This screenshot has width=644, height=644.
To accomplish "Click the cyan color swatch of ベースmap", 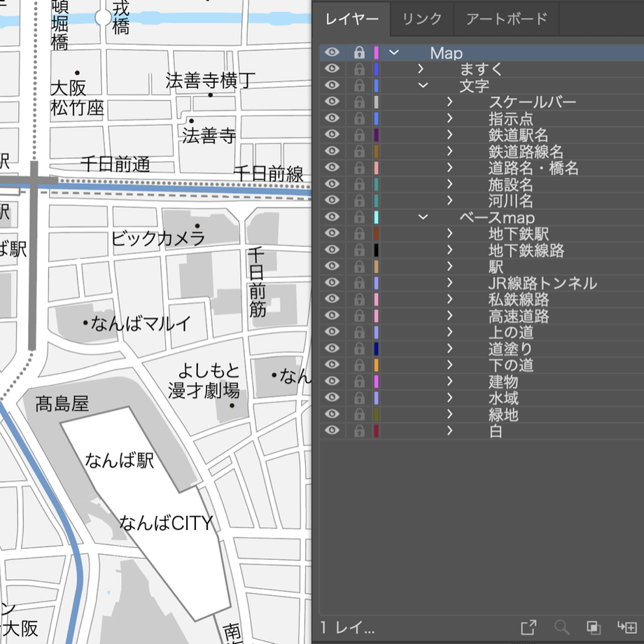I will click(376, 217).
